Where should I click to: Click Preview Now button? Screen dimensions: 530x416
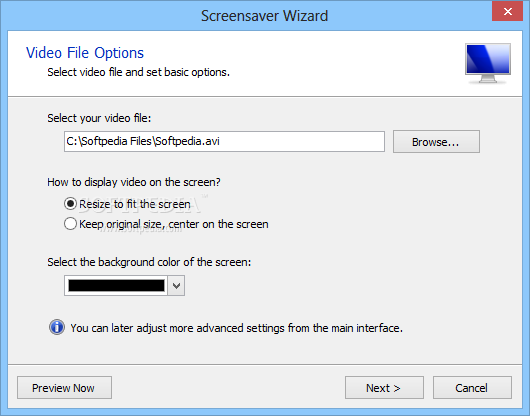[x=64, y=388]
